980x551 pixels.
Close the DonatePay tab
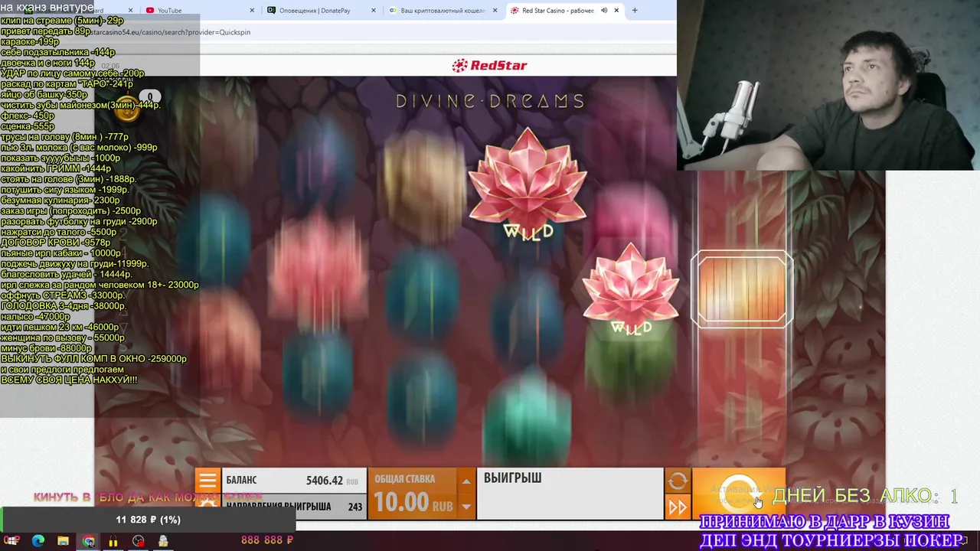click(x=374, y=11)
